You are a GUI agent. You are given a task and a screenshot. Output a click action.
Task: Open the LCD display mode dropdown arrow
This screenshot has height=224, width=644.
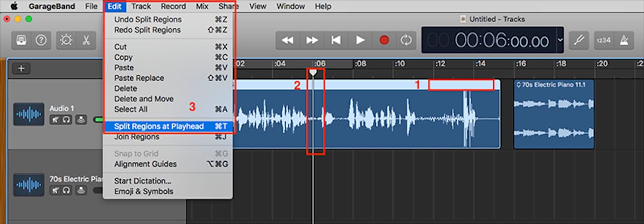pos(560,40)
